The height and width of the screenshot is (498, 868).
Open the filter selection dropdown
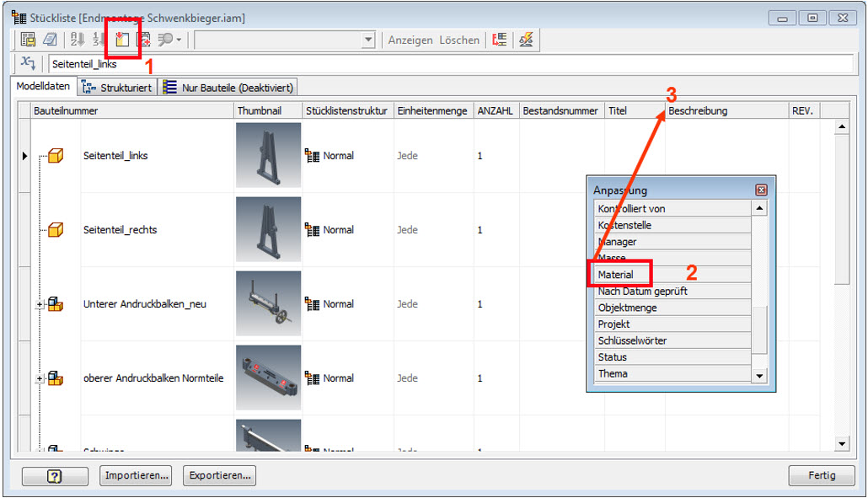coord(368,39)
